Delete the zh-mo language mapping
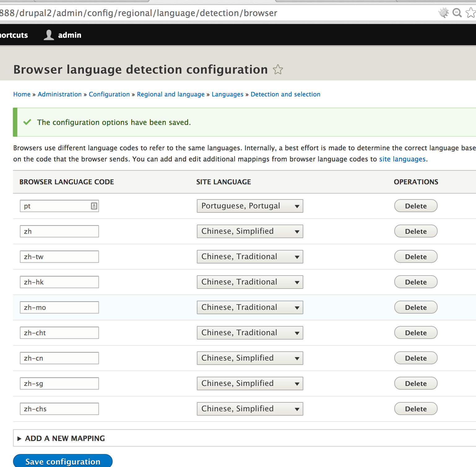The width and height of the screenshot is (476, 467). pos(416,307)
